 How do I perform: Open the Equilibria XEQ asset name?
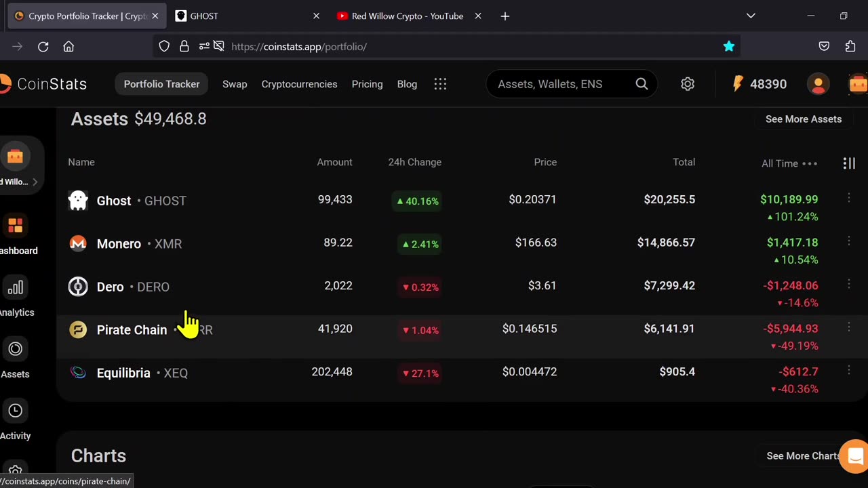pos(142,373)
